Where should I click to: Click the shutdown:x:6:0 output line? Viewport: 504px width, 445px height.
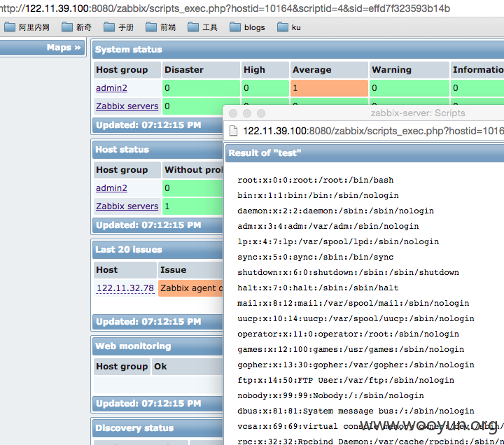(348, 272)
